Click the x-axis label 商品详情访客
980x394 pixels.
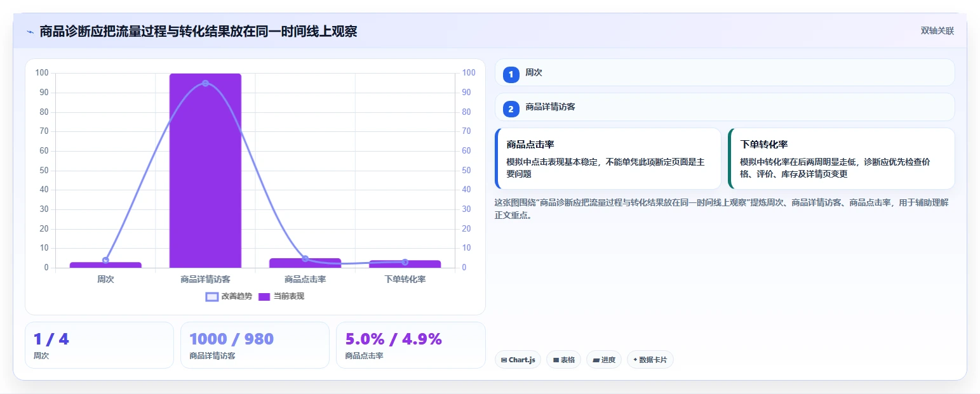205,279
